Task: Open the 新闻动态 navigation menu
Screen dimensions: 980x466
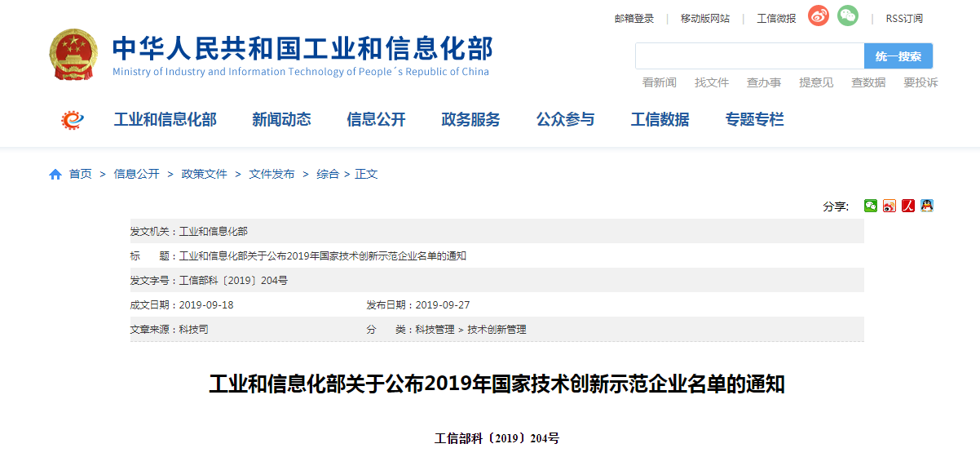Action: coord(281,120)
